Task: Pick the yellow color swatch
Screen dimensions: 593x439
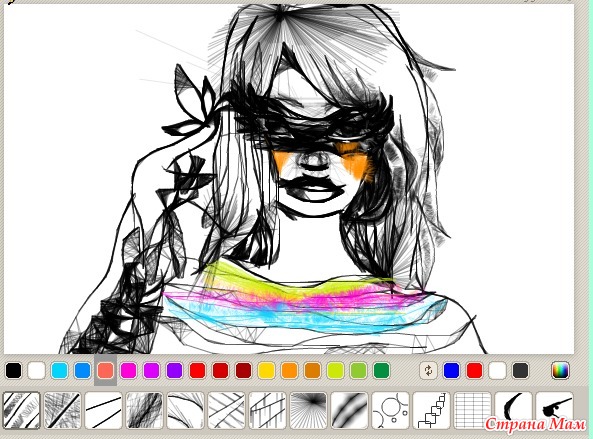Action: (x=267, y=370)
